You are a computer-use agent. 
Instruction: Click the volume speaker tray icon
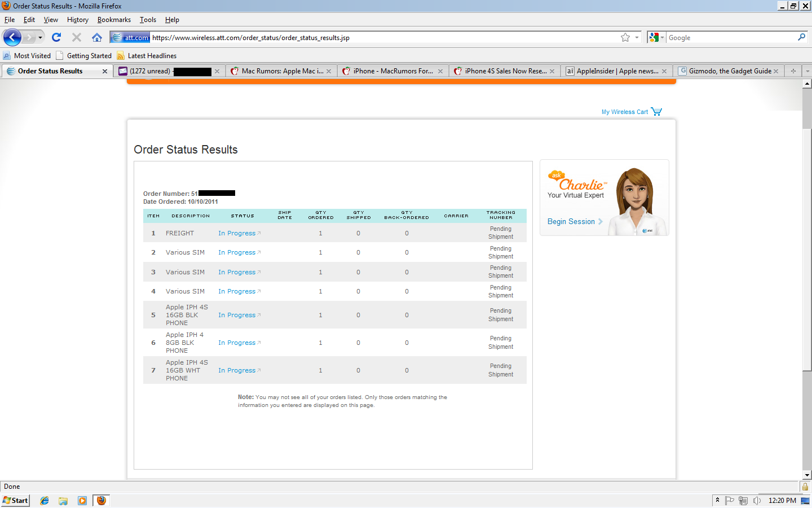pyautogui.click(x=757, y=501)
